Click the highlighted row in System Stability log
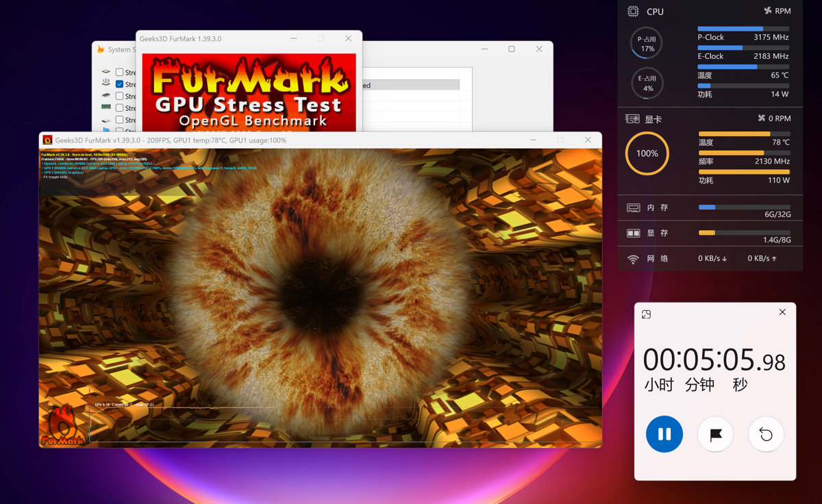This screenshot has height=504, width=822. pyautogui.click(x=411, y=85)
